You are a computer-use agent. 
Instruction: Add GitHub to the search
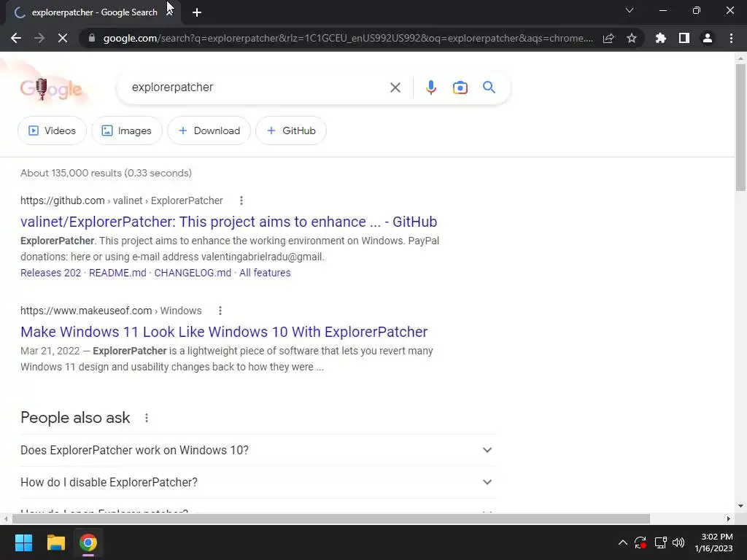pos(290,131)
